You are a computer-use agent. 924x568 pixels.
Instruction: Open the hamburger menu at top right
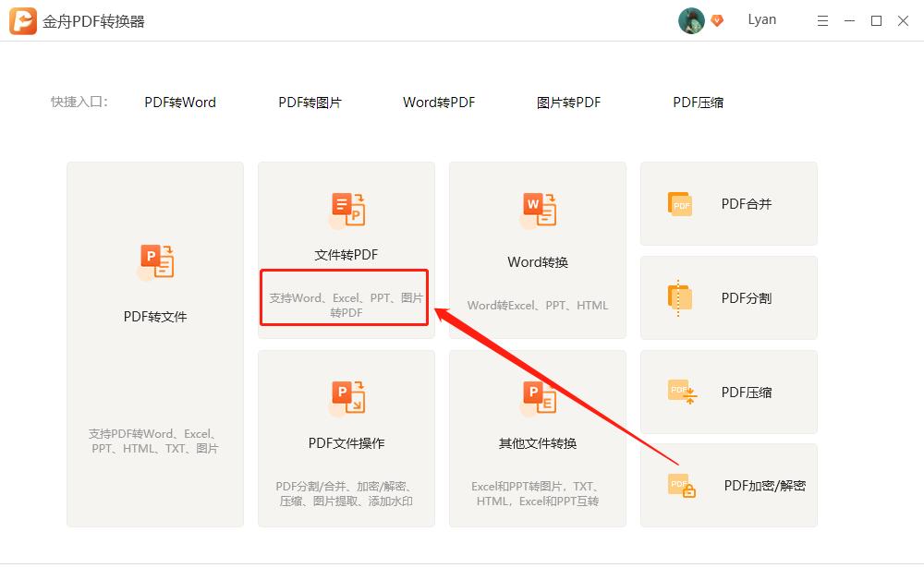pyautogui.click(x=822, y=19)
